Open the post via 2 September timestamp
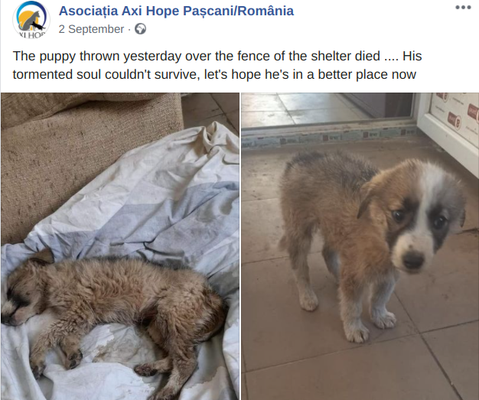 point(91,29)
